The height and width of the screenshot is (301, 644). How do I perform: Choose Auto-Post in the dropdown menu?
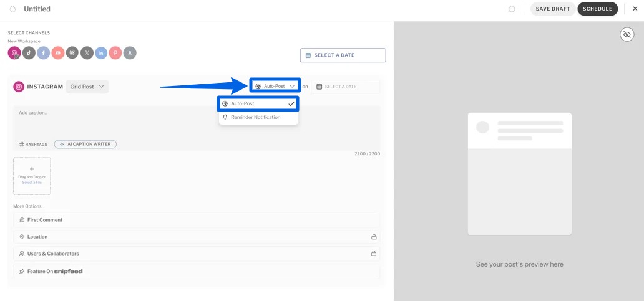[258, 103]
